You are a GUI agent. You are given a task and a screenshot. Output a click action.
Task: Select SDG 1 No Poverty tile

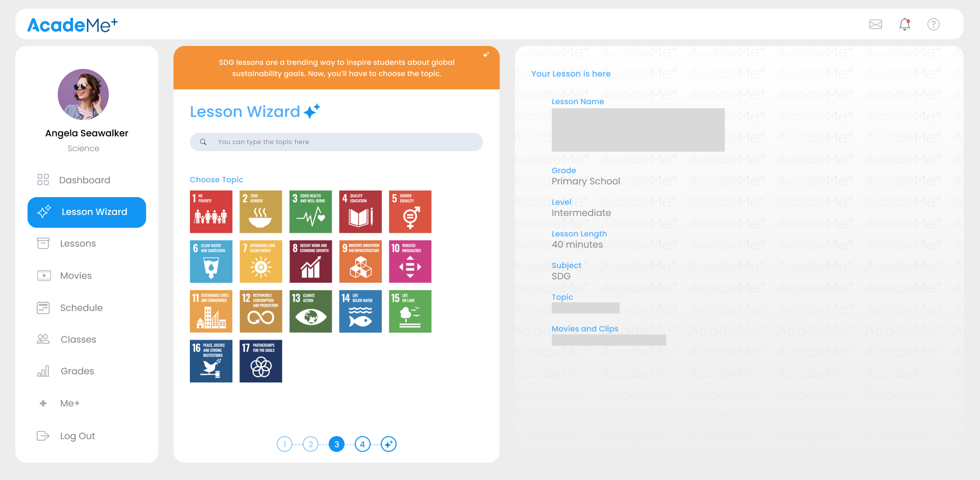pyautogui.click(x=211, y=211)
